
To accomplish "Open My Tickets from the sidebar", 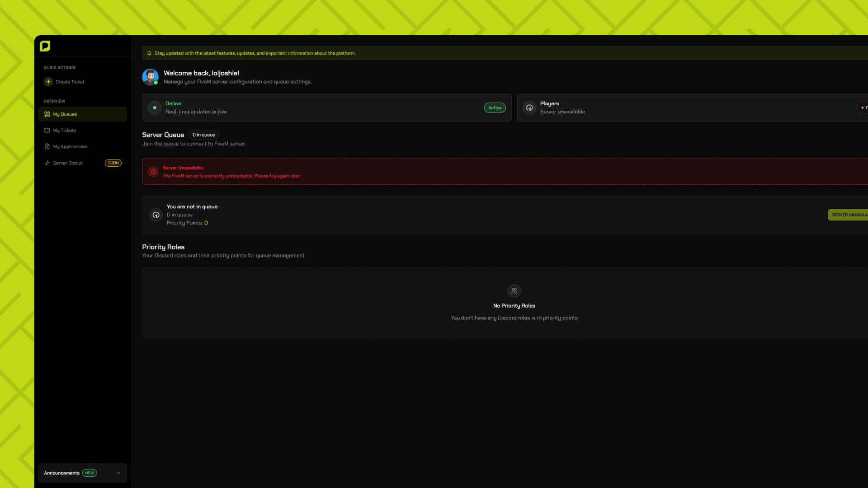I will click(x=65, y=130).
